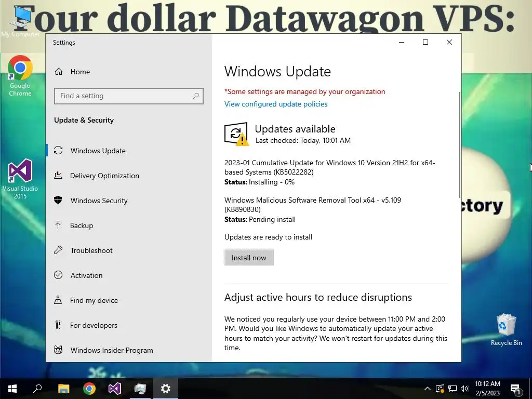Click the Windows Security shield icon
Image resolution: width=532 pixels, height=399 pixels.
pos(58,200)
